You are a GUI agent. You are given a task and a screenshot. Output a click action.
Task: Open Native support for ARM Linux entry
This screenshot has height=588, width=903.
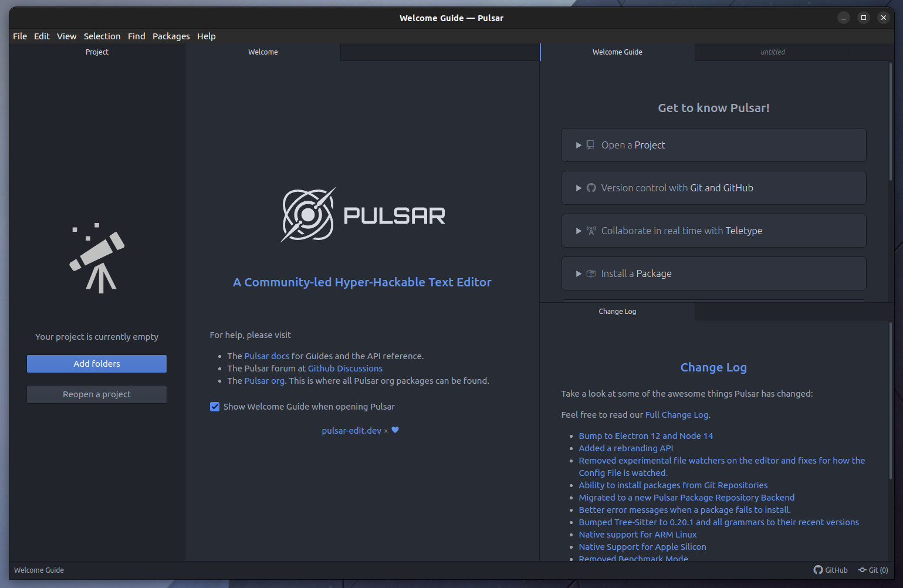(638, 535)
